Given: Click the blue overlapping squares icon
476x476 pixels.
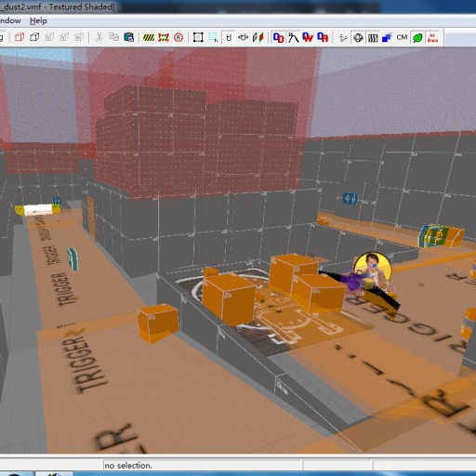Looking at the screenshot, I should pyautogui.click(x=387, y=38).
